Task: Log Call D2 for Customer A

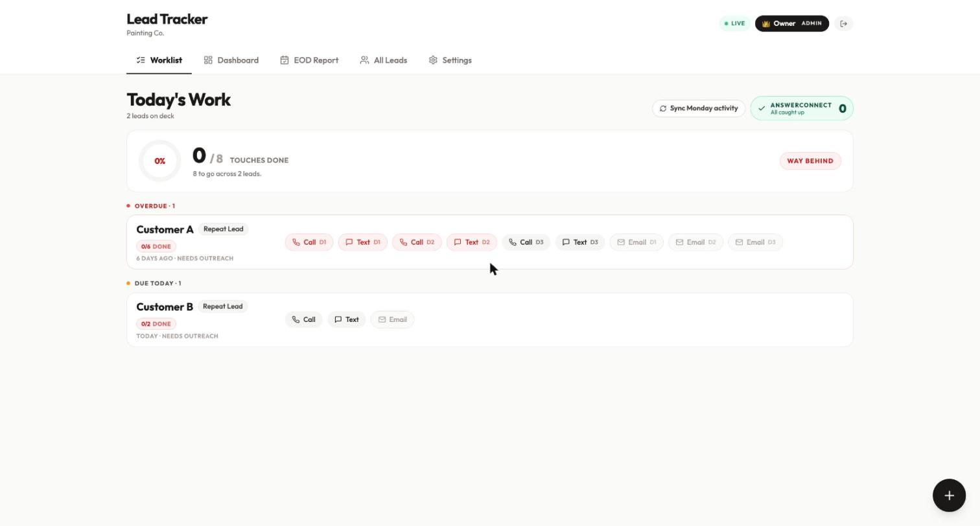Action: tap(417, 242)
